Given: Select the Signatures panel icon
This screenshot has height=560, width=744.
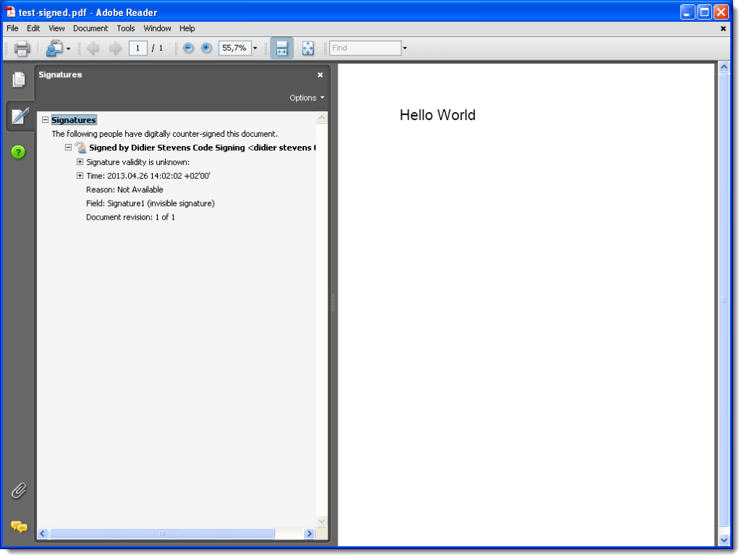Looking at the screenshot, I should 18,116.
